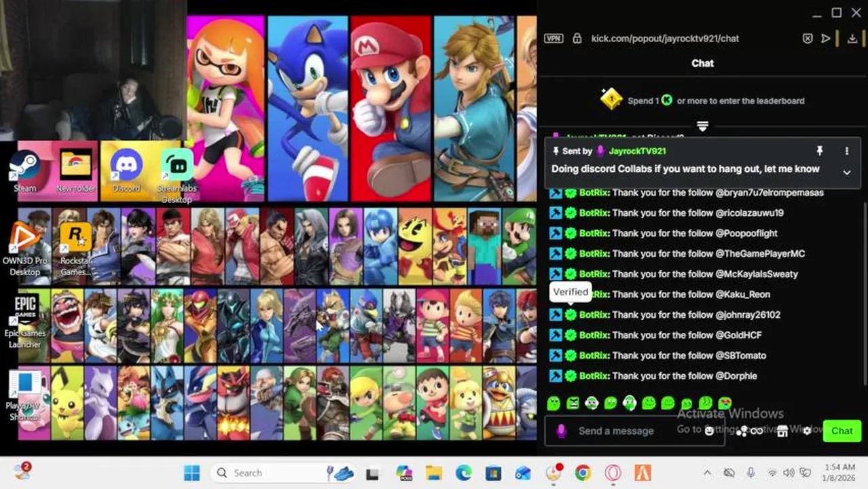Click the padlock site info icon
The image size is (868, 489).
pyautogui.click(x=577, y=39)
